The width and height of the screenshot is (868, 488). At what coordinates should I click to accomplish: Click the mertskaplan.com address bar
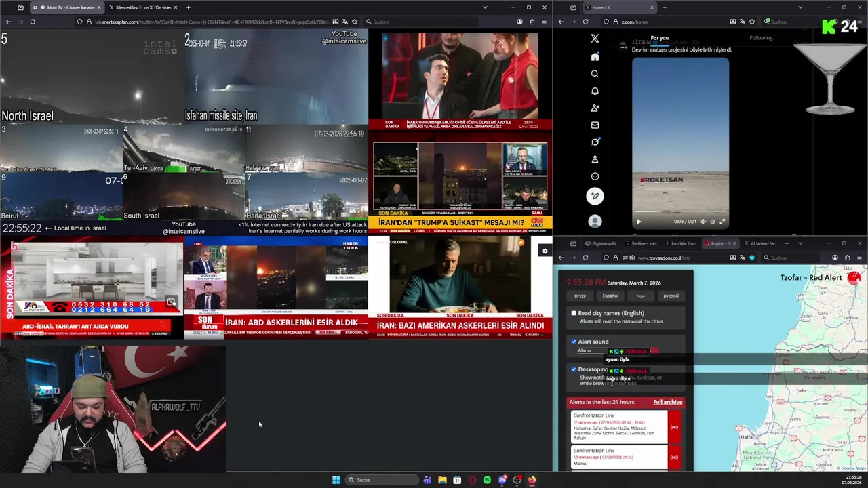(217, 22)
